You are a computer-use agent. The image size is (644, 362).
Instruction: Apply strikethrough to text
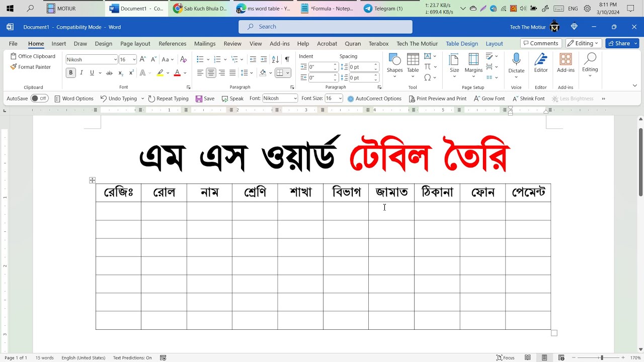[109, 73]
